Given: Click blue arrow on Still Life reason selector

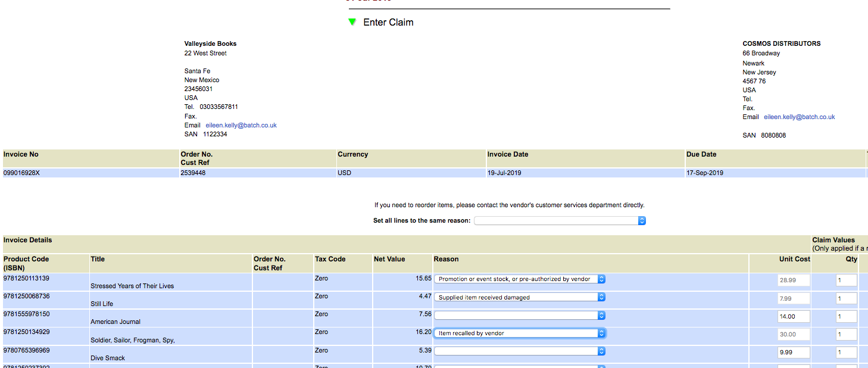Looking at the screenshot, I should (x=601, y=297).
